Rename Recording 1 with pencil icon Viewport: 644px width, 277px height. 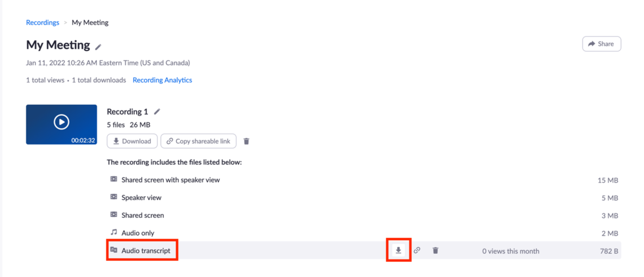click(x=157, y=112)
